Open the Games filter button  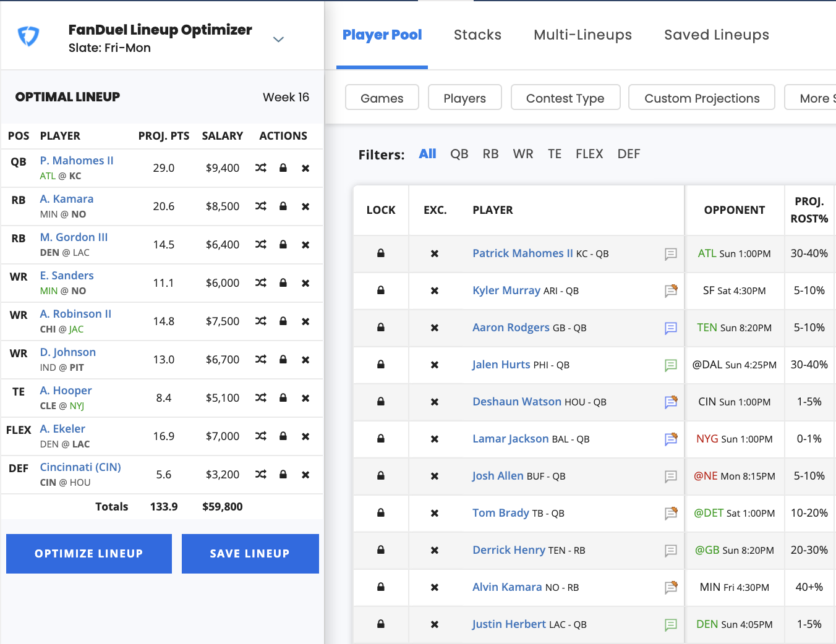pos(382,98)
